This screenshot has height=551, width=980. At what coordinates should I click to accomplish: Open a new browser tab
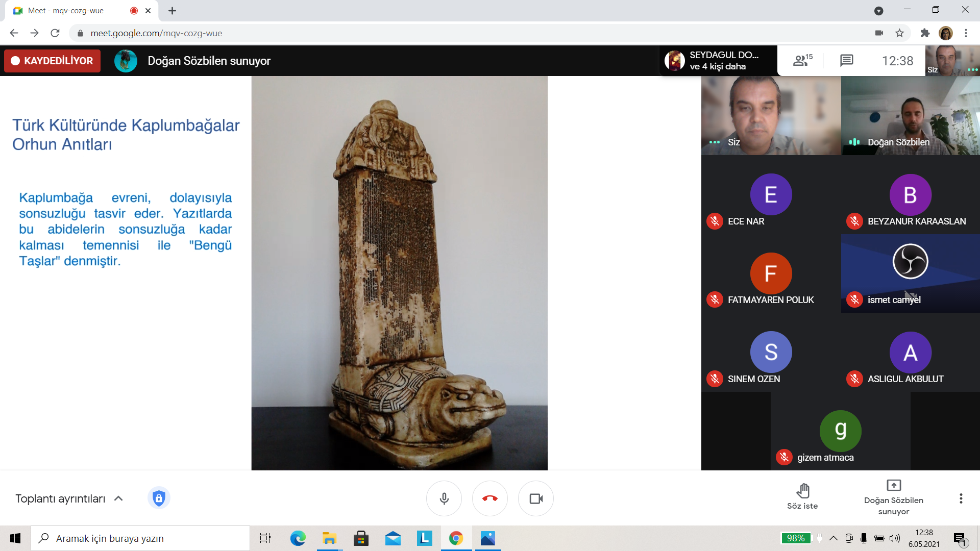coord(173,11)
